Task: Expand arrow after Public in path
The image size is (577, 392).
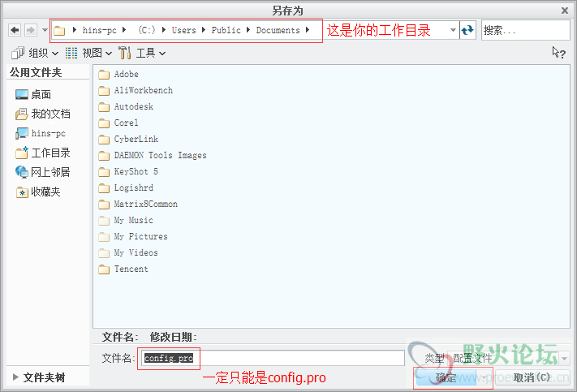Action: tap(248, 30)
